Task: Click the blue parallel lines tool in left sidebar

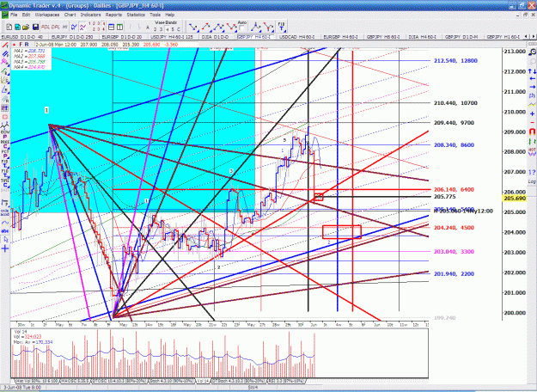Action: pyautogui.click(x=5, y=54)
